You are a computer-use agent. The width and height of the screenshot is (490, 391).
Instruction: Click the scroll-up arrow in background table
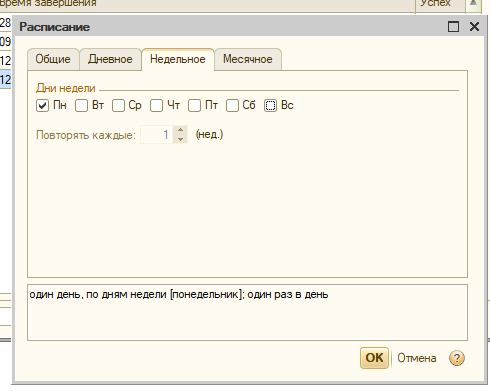[x=473, y=4]
